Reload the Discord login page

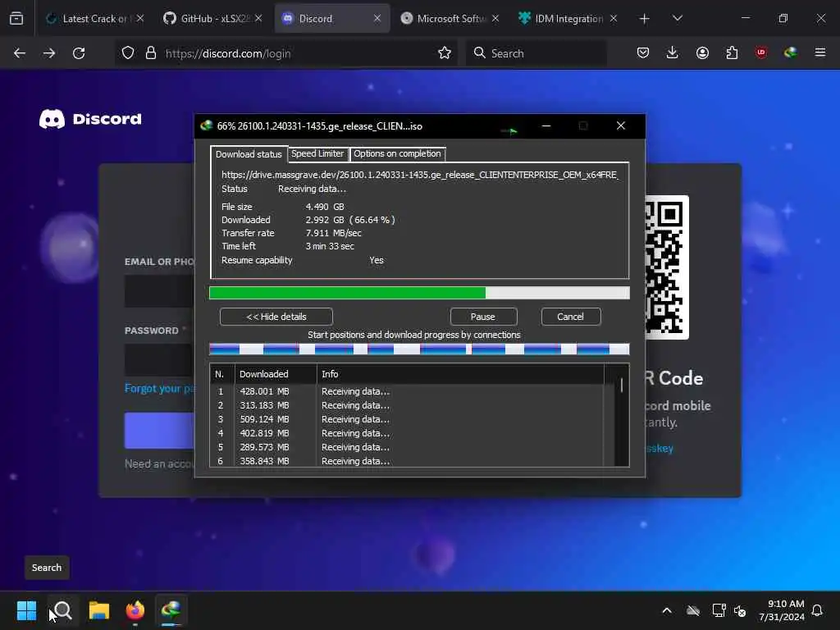click(79, 53)
